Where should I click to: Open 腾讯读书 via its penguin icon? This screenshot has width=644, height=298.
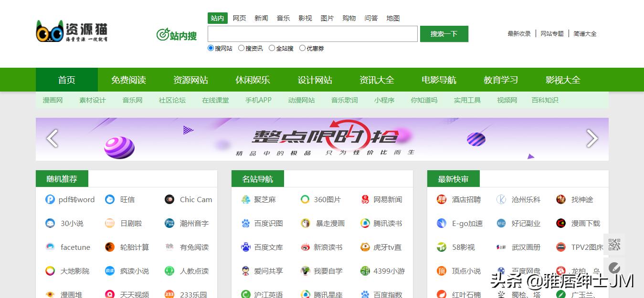365,223
